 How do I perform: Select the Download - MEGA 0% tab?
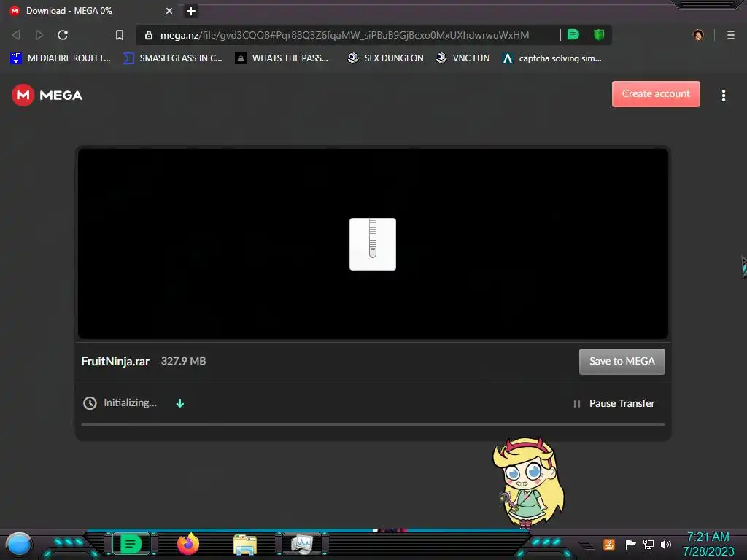[90, 10]
